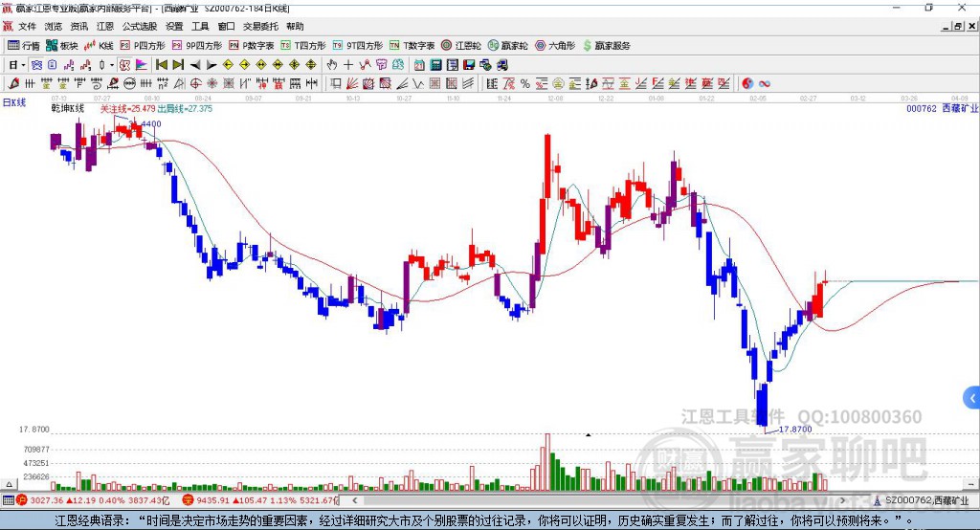Select the red fan lines tool
Image resolution: width=980 pixels, height=530 pixels.
(x=352, y=84)
